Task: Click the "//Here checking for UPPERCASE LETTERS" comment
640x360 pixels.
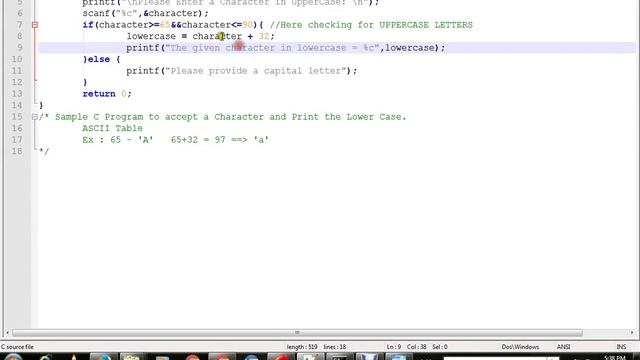Action: [x=371, y=25]
